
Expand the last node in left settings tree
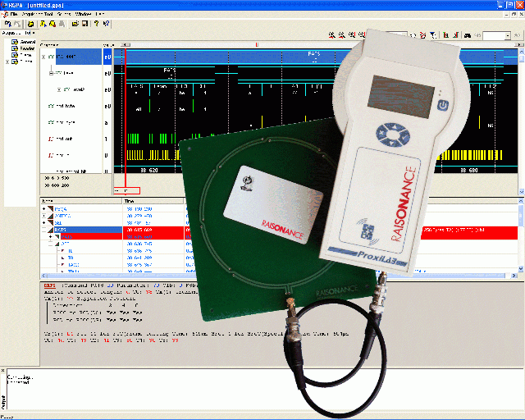(x=7, y=62)
